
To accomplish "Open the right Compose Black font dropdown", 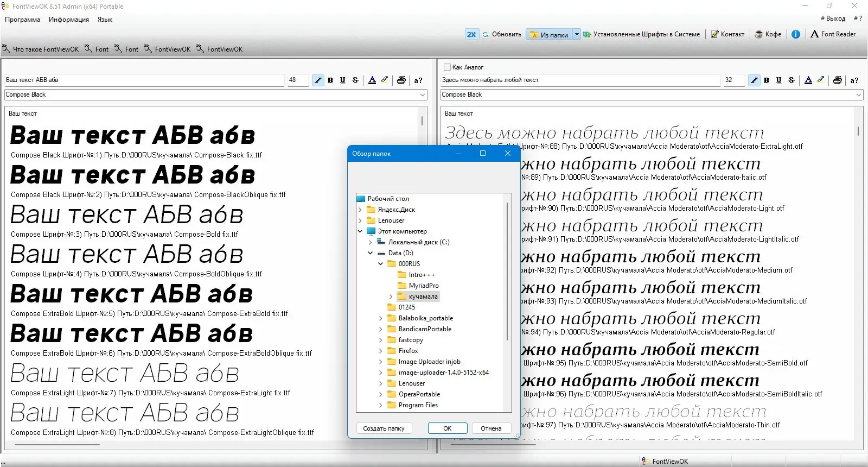I will pos(859,94).
